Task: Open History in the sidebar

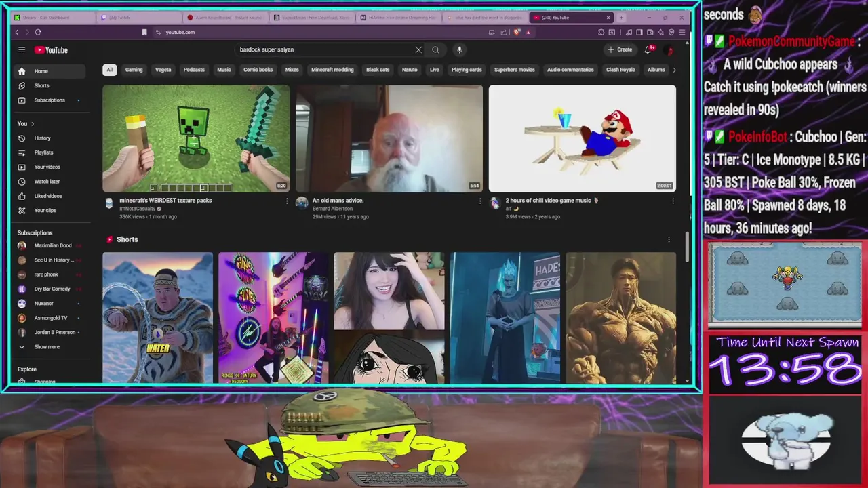Action: 51,138
